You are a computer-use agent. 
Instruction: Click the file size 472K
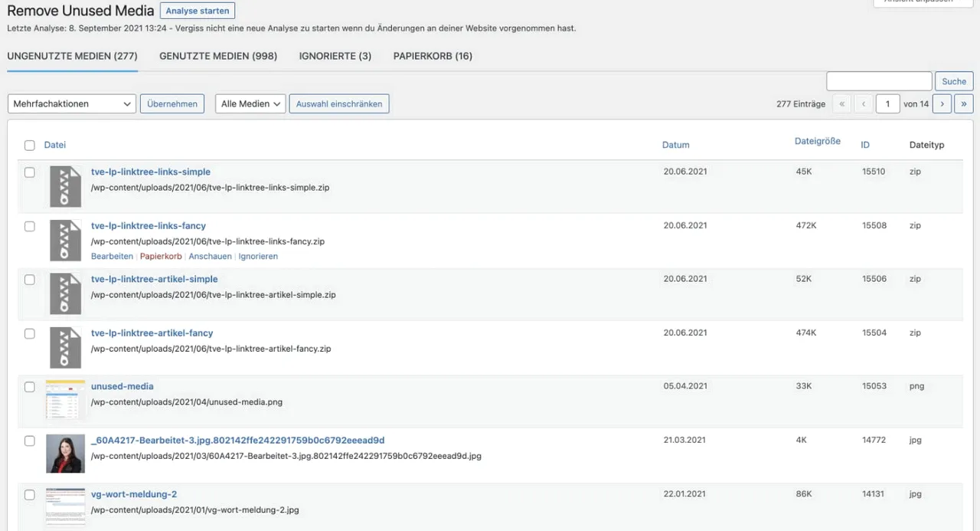tap(806, 225)
